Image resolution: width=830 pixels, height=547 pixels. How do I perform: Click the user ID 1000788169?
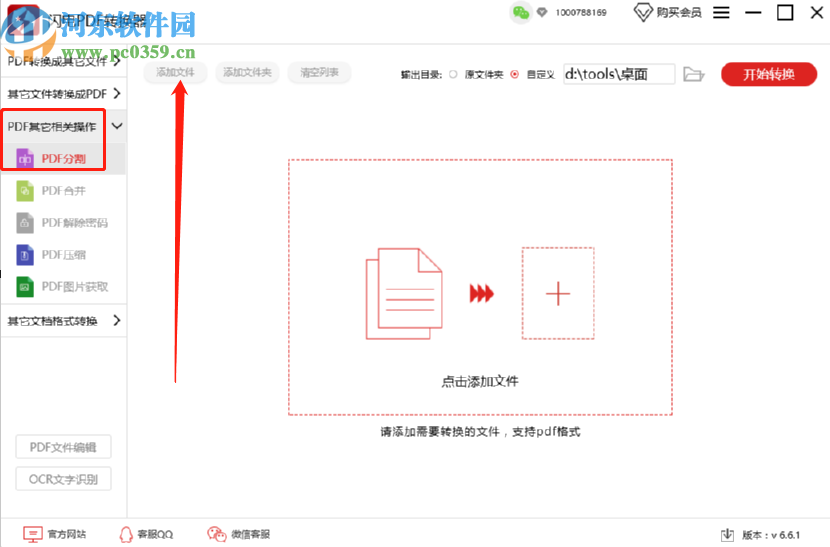point(581,12)
